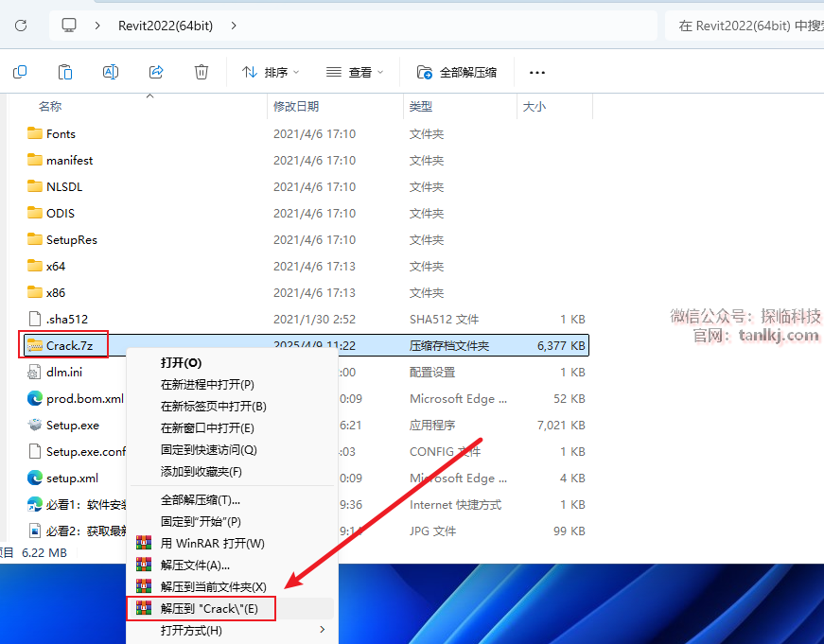Select the x86 folder icon
Image resolution: width=824 pixels, height=644 pixels.
35,292
